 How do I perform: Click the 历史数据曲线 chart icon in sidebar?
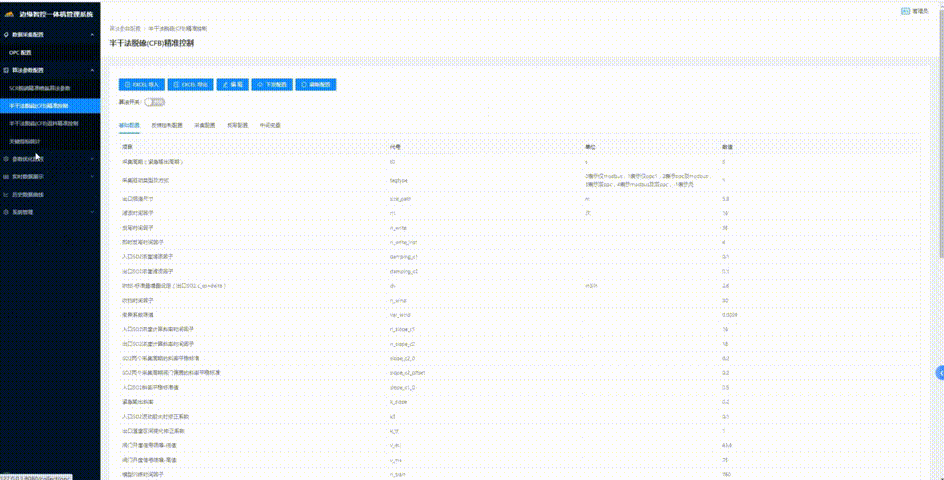[x=6, y=193]
